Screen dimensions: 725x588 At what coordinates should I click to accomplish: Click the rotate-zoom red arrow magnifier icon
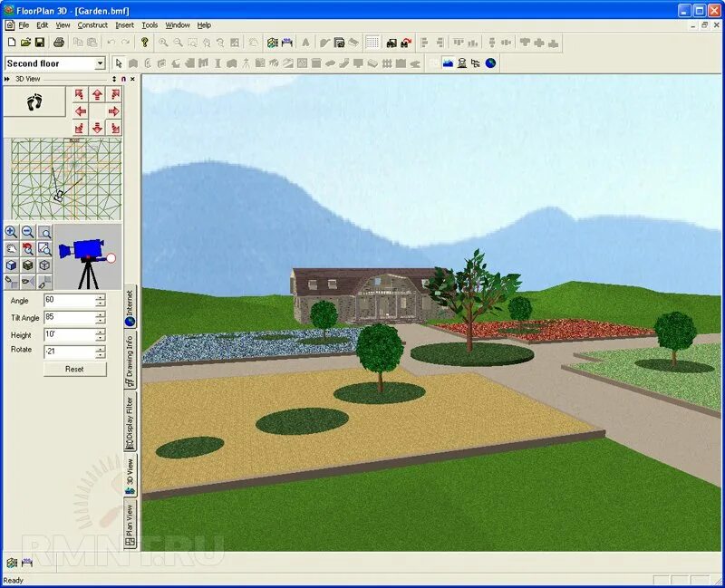tap(28, 248)
